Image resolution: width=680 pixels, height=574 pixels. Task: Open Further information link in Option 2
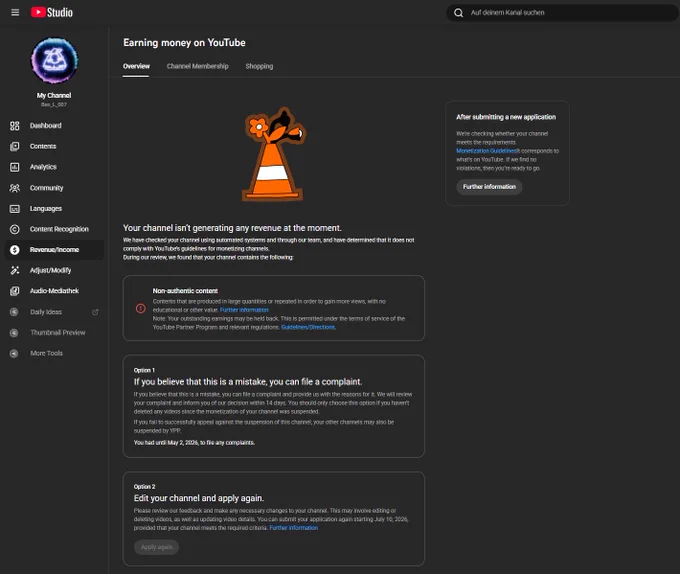tap(294, 528)
